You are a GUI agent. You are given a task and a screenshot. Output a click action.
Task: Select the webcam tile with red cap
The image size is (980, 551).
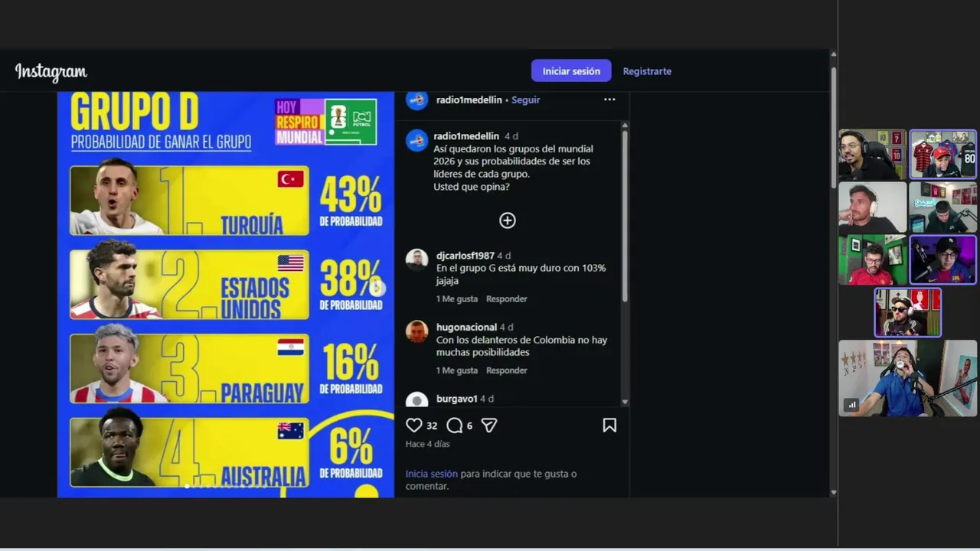942,155
